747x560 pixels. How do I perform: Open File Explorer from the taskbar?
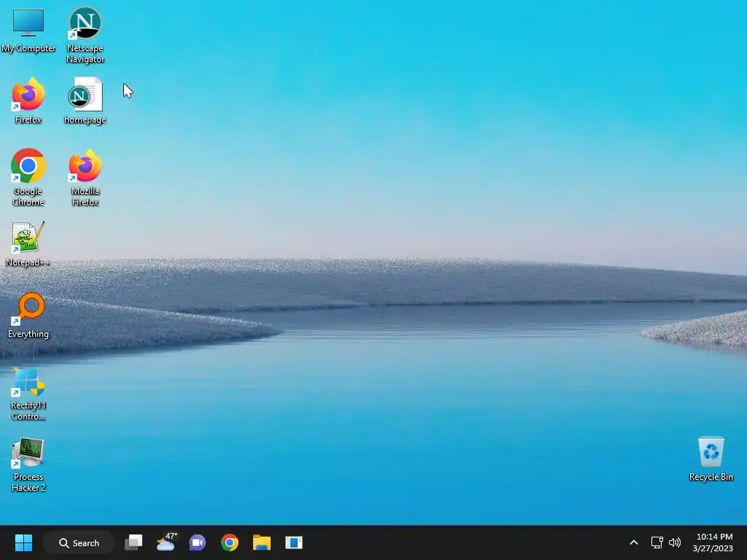pyautogui.click(x=262, y=542)
